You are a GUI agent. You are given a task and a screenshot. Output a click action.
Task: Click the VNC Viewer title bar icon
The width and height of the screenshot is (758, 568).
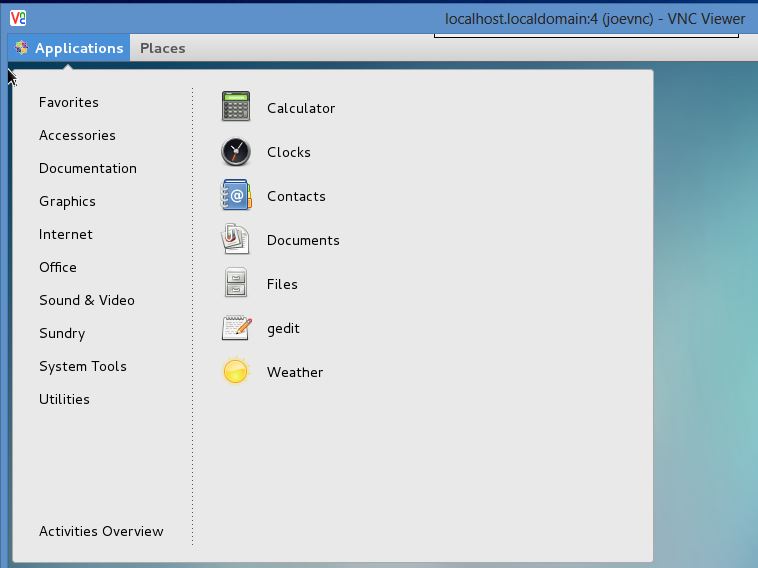(x=18, y=18)
